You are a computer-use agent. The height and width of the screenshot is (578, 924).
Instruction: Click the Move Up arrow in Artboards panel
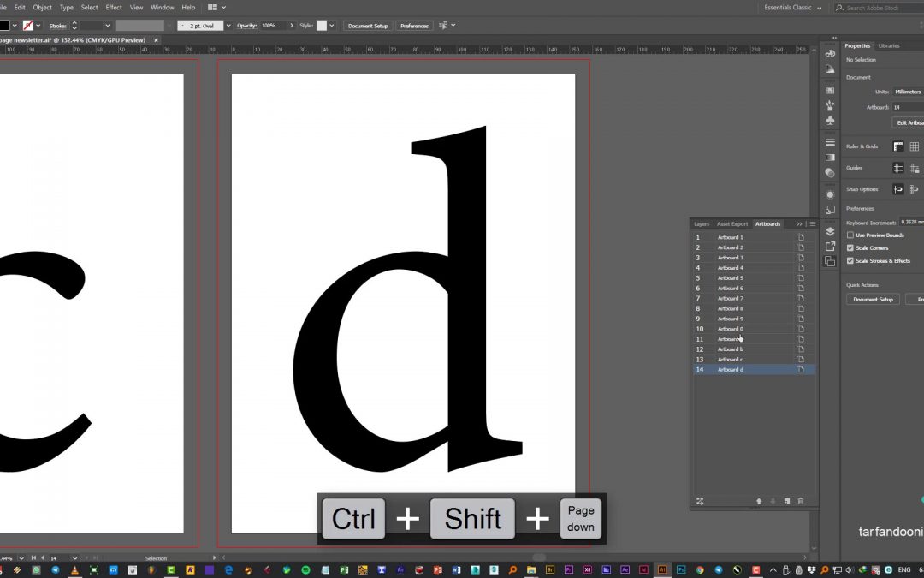pos(759,501)
